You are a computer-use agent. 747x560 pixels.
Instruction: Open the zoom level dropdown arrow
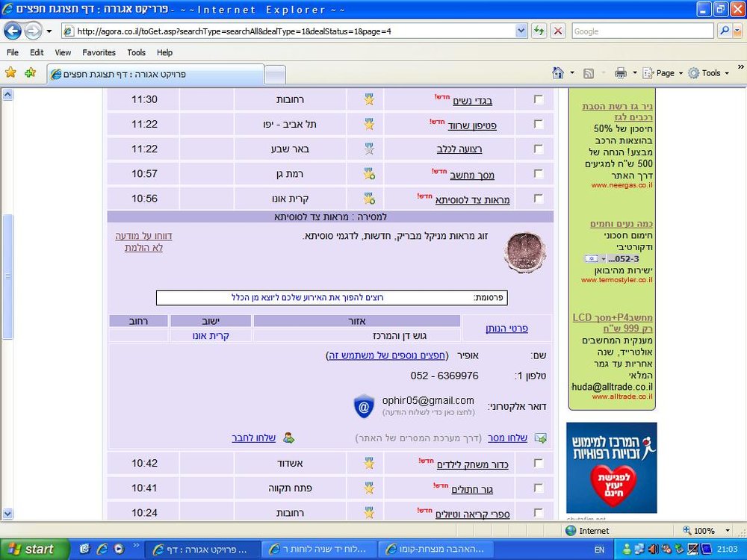pyautogui.click(x=728, y=530)
